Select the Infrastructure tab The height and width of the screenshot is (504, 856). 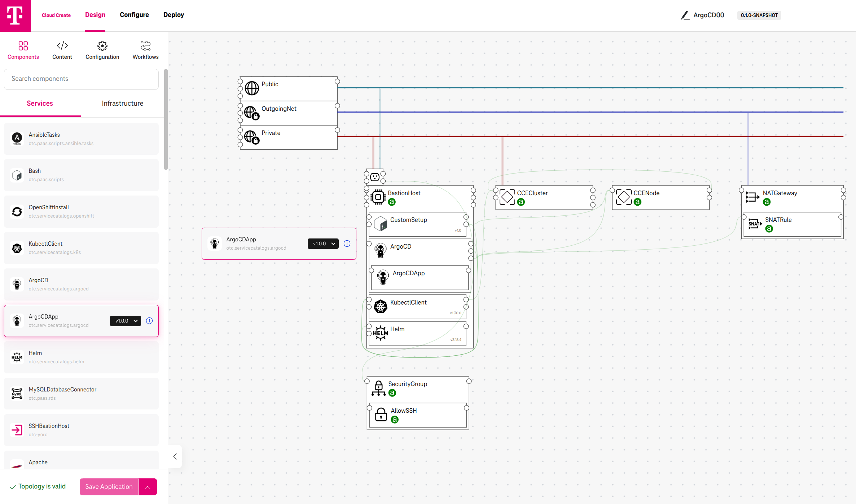(123, 104)
